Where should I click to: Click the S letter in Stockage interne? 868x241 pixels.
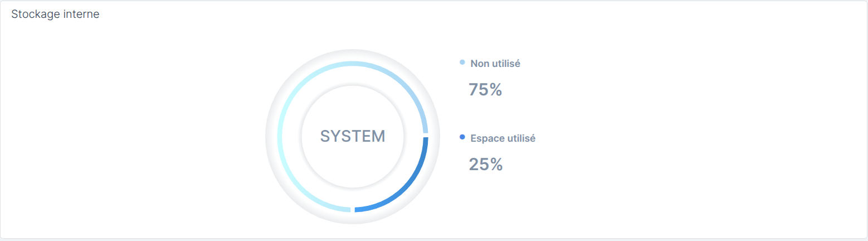(14, 15)
